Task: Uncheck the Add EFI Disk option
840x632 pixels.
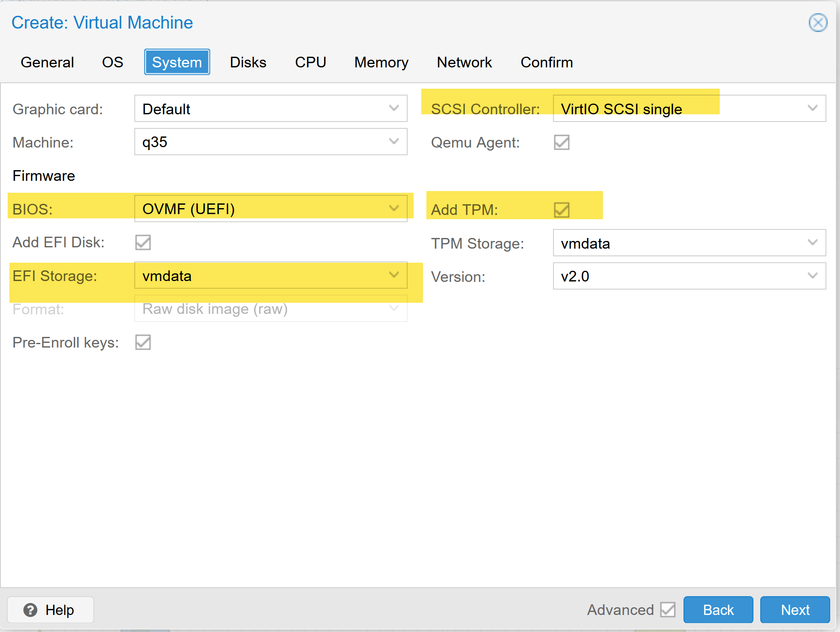Action: pos(143,242)
